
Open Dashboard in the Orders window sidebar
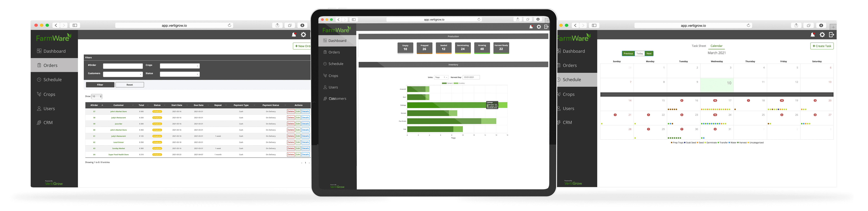pos(51,51)
